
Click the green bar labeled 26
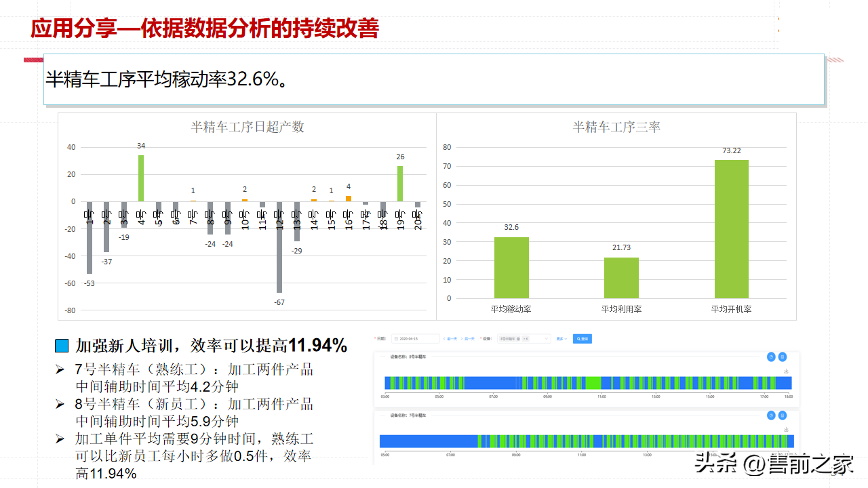coord(400,184)
